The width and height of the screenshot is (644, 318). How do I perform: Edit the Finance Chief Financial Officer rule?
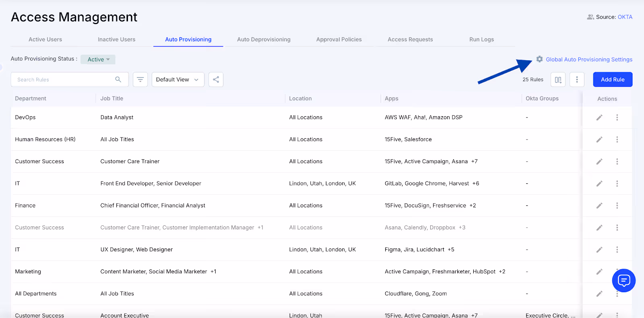point(599,205)
